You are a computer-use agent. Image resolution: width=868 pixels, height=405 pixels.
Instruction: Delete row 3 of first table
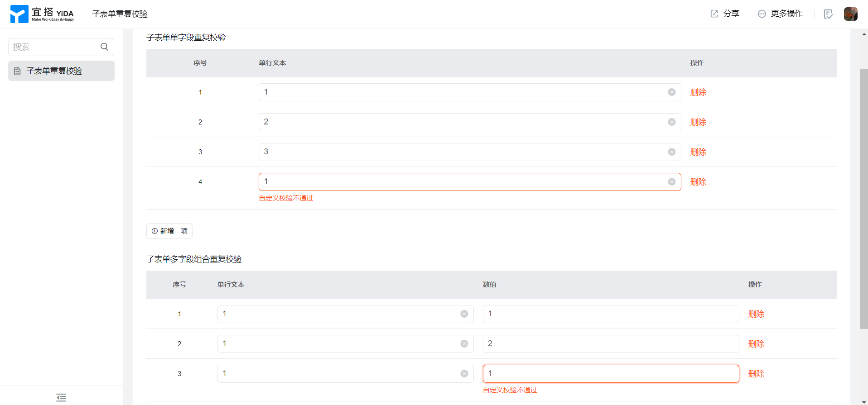[x=698, y=152]
